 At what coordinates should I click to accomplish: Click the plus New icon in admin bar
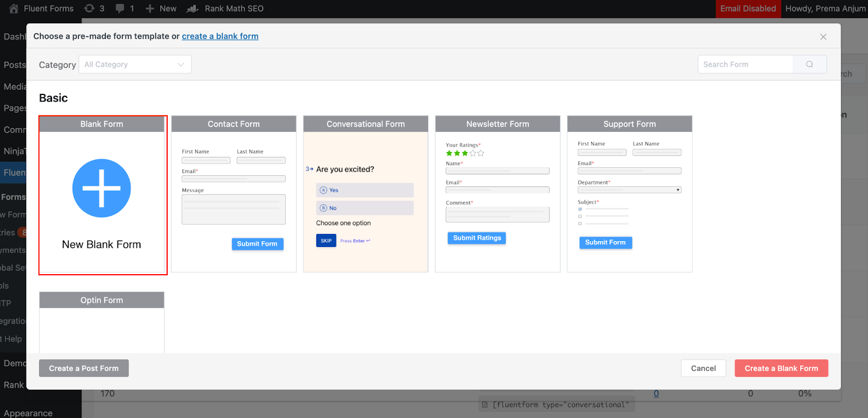point(150,9)
